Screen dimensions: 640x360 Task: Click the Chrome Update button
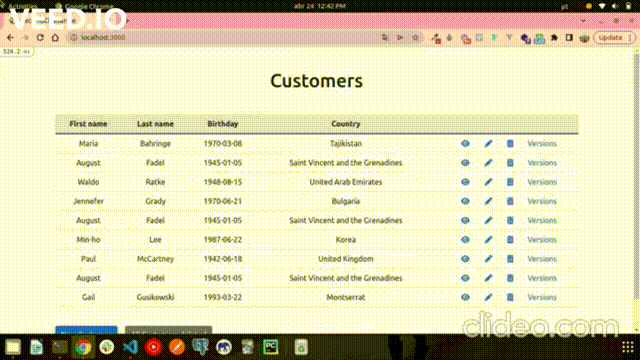coord(613,38)
